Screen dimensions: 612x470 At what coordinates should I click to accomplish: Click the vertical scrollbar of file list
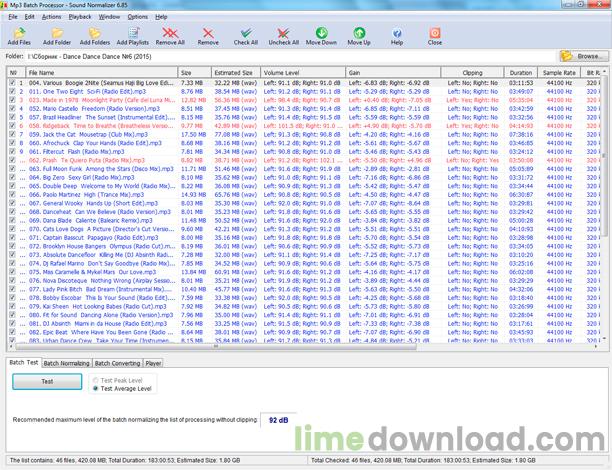click(x=604, y=156)
